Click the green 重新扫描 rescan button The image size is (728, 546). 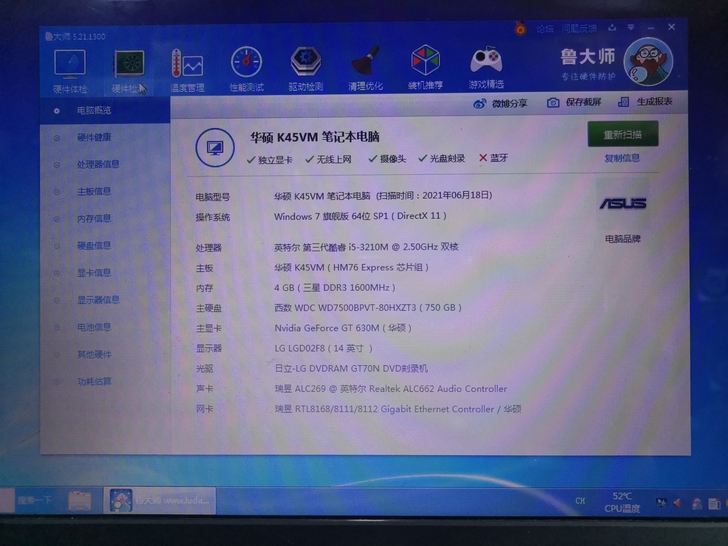click(x=623, y=134)
